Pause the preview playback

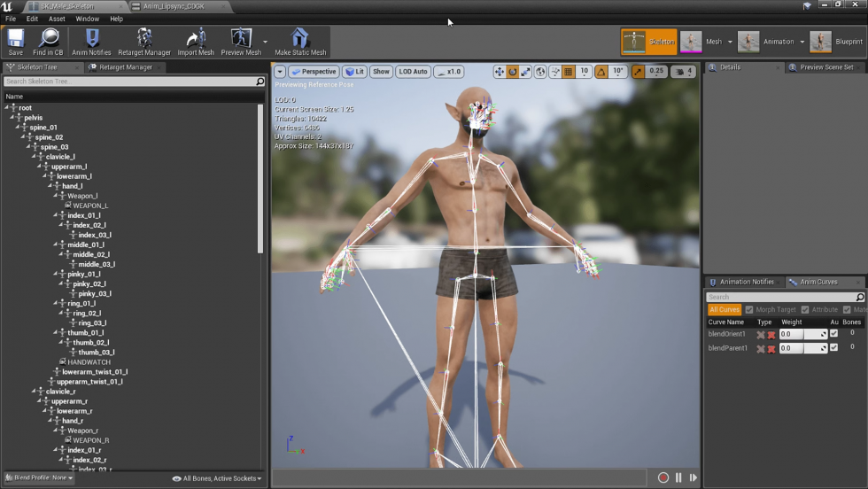coord(678,477)
